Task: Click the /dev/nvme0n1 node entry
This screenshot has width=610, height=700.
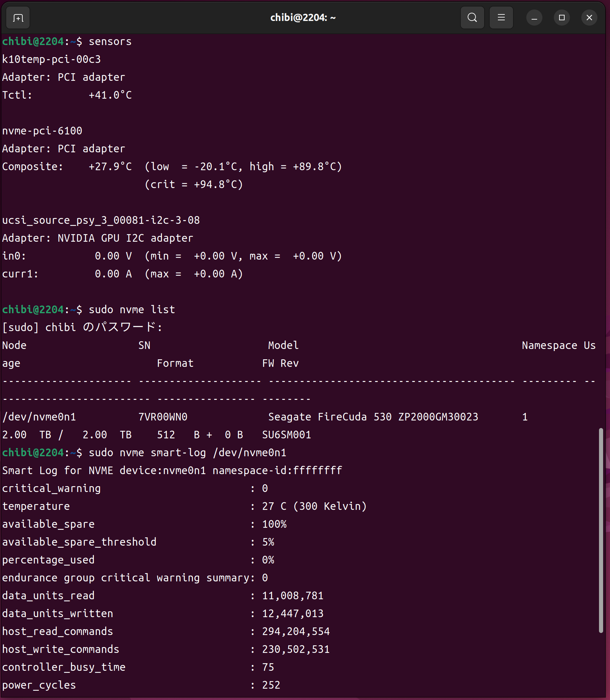Action: 39,417
